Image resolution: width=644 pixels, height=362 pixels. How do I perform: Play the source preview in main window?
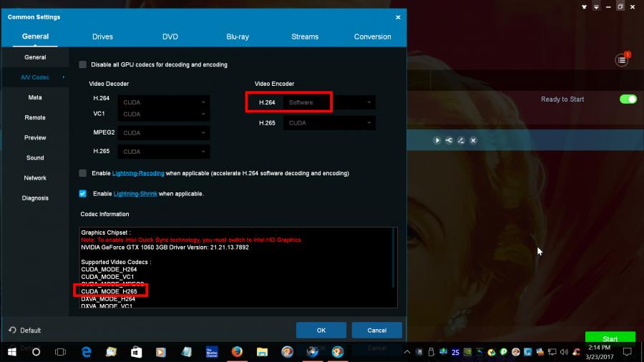click(437, 140)
